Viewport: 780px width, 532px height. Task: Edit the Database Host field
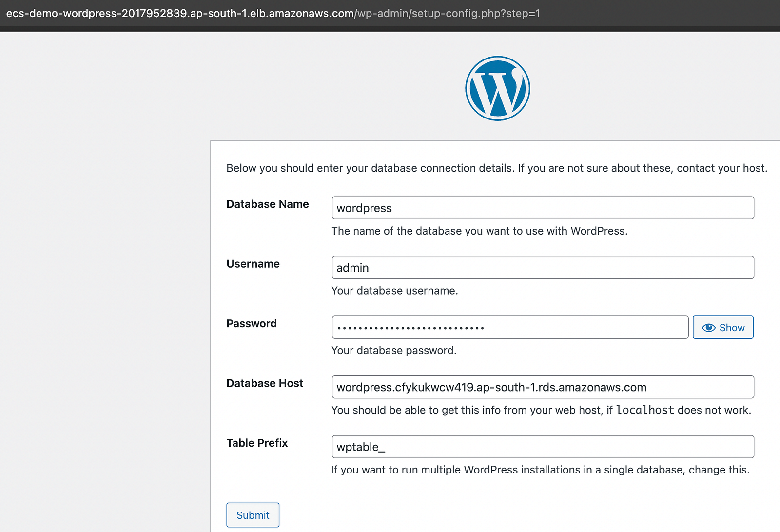click(543, 387)
